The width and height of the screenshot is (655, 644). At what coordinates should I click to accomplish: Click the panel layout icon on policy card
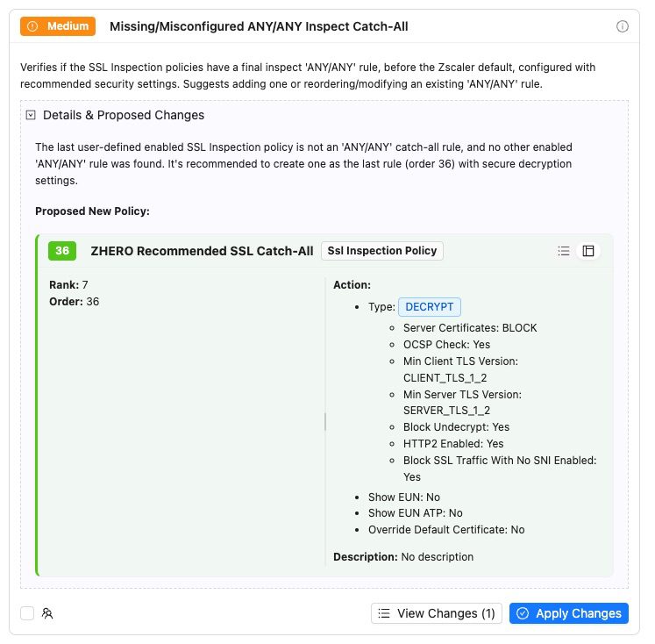point(588,251)
